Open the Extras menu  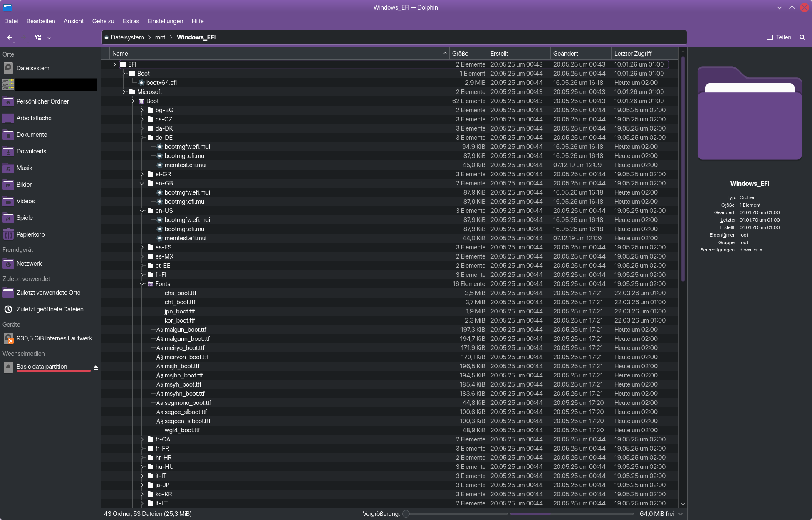(131, 21)
